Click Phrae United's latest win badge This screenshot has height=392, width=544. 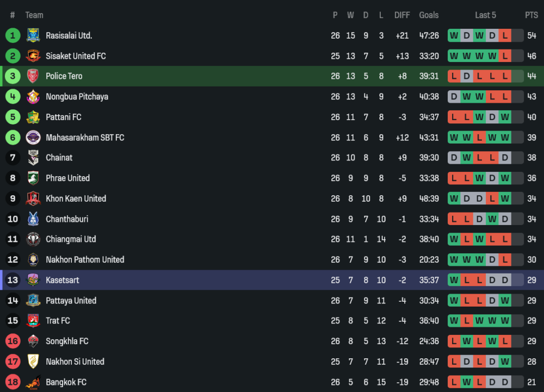505,178
